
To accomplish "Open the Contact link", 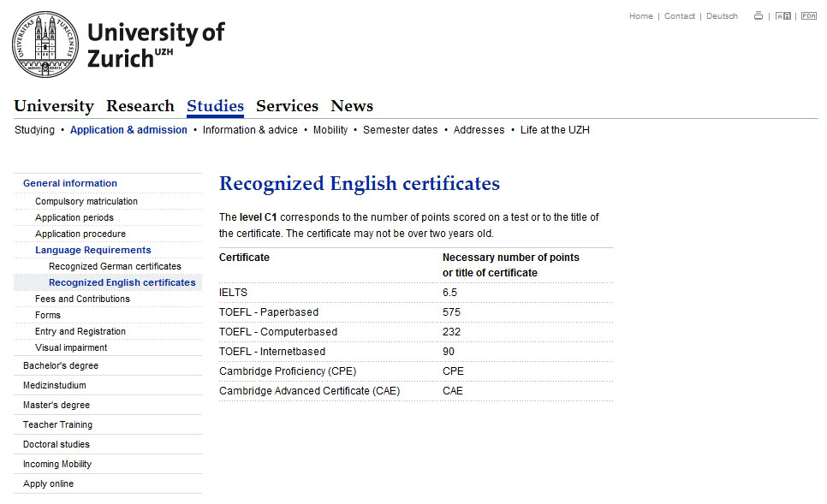I will (680, 15).
